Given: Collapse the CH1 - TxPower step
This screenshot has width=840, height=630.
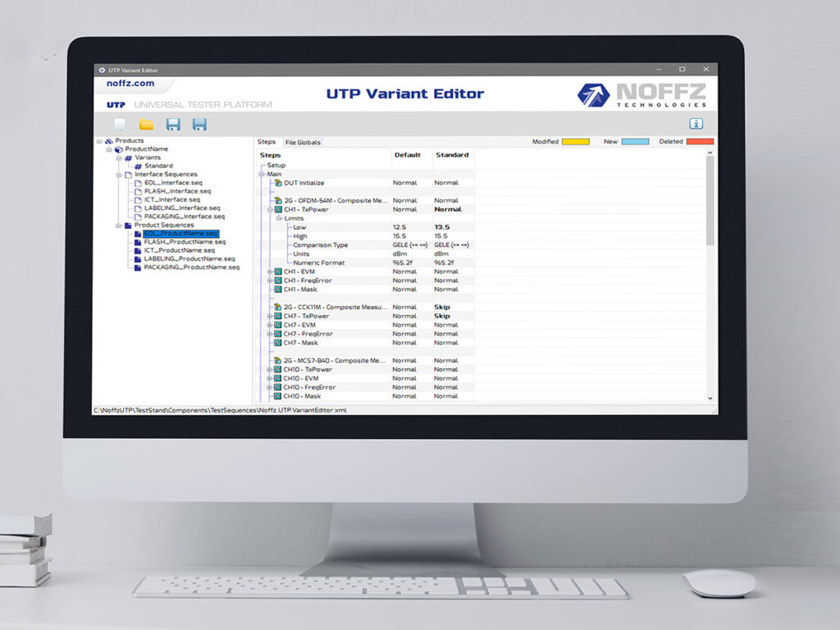Looking at the screenshot, I should click(x=270, y=209).
